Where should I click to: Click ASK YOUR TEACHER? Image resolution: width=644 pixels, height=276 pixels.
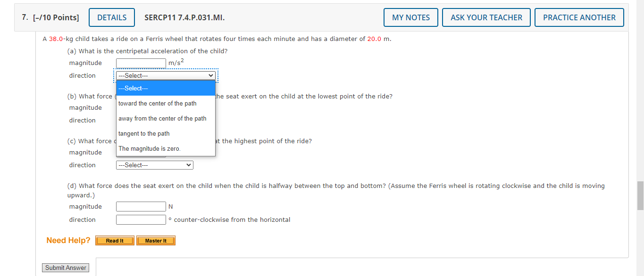(486, 17)
